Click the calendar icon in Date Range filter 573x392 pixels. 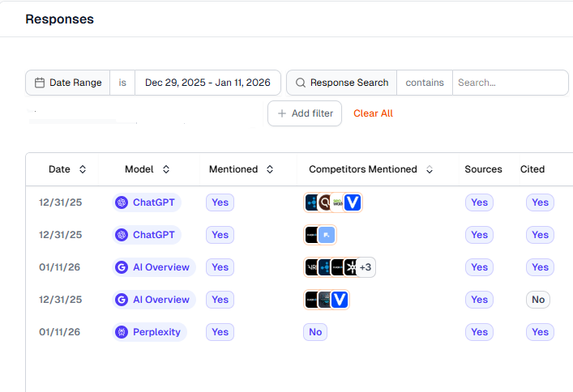tap(40, 83)
